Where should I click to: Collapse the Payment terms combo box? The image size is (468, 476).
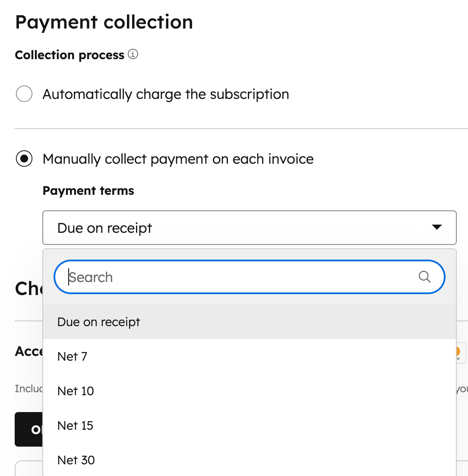click(x=249, y=228)
